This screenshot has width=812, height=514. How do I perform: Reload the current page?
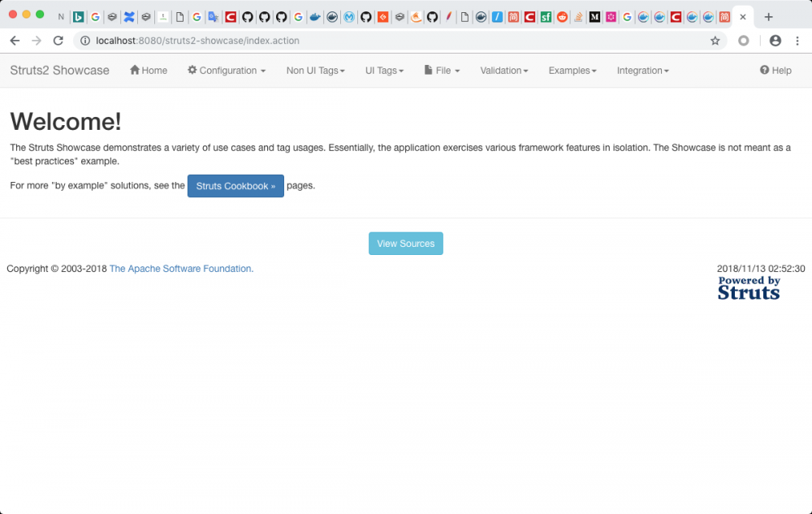(x=58, y=41)
